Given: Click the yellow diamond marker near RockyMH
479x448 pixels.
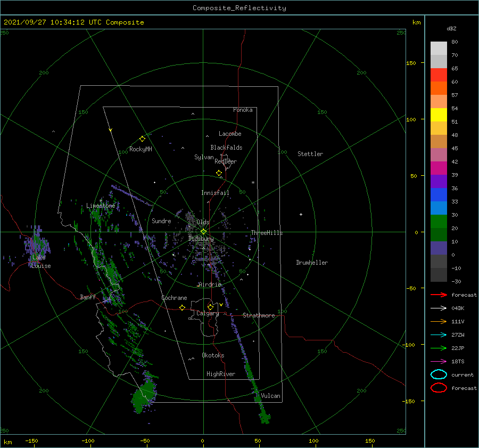Looking at the screenshot, I should pyautogui.click(x=142, y=139).
